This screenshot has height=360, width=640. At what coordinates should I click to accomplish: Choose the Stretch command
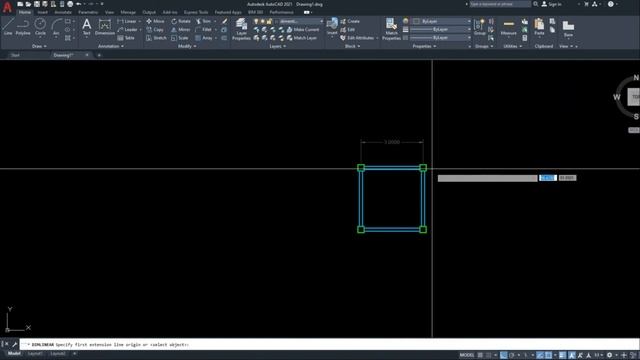tap(156, 38)
